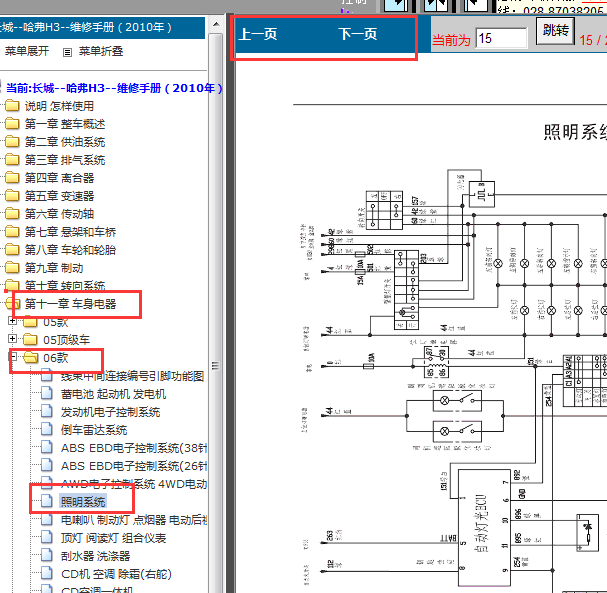Open 第十章 转向系统 chapter

(x=65, y=286)
